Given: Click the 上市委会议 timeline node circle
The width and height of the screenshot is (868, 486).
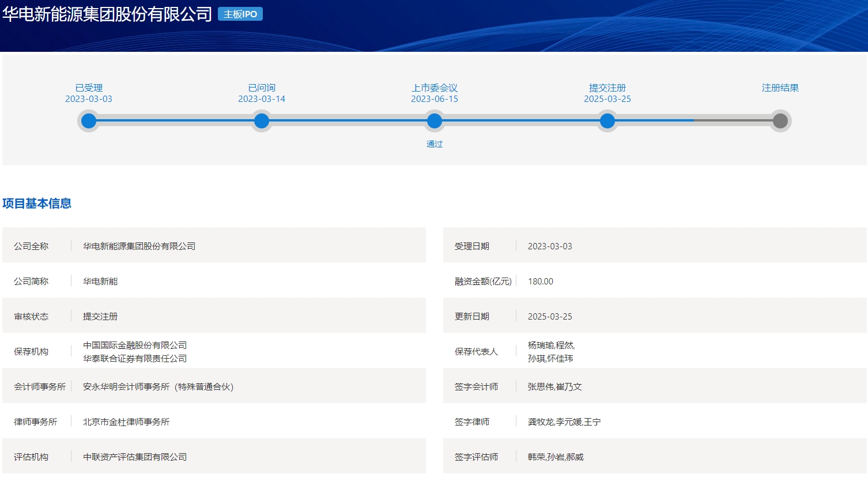Looking at the screenshot, I should tap(435, 121).
